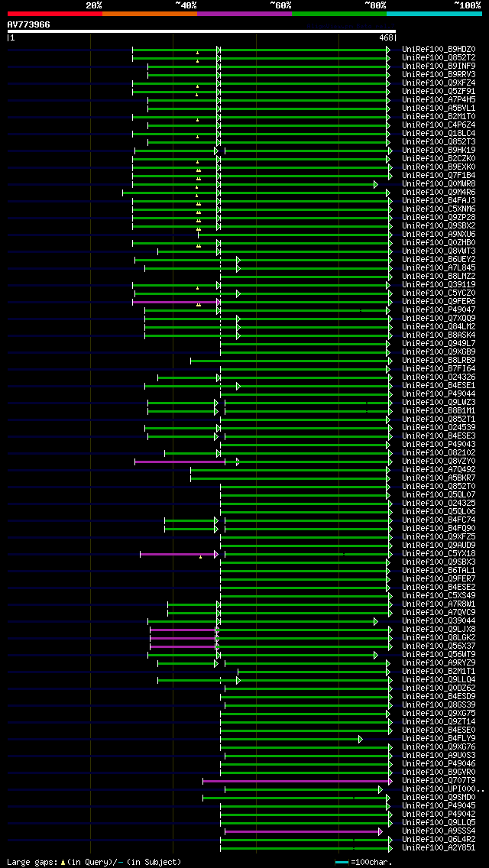Open hit UniRef100_Q7F1B4
Viewport: 489px width, 868px height.
click(x=439, y=176)
